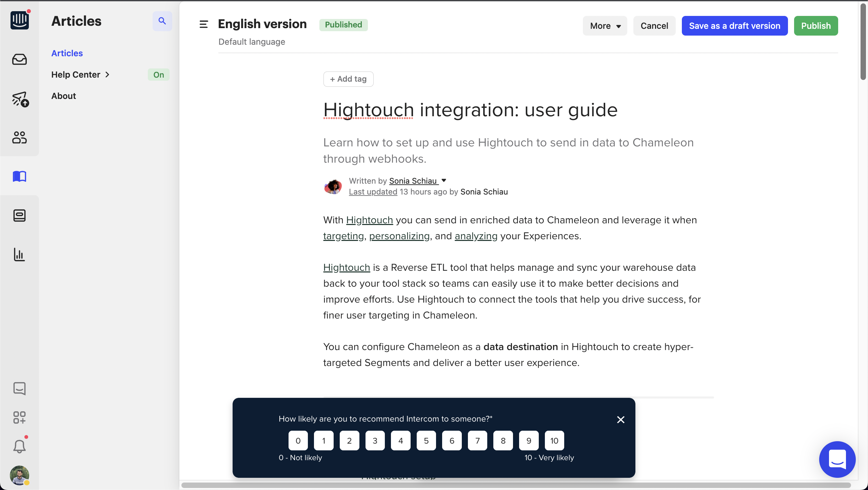Toggle the article outline hamburger icon
868x490 pixels.
203,24
